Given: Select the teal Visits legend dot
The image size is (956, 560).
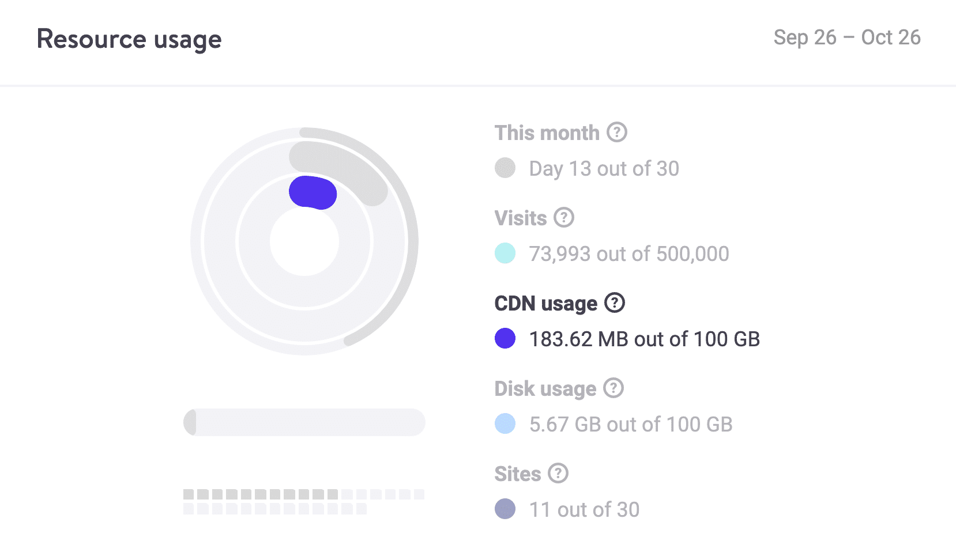Looking at the screenshot, I should [x=505, y=253].
